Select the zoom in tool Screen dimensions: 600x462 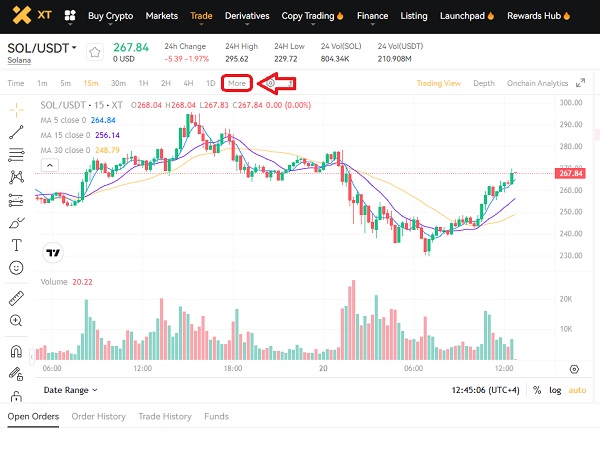tap(16, 320)
